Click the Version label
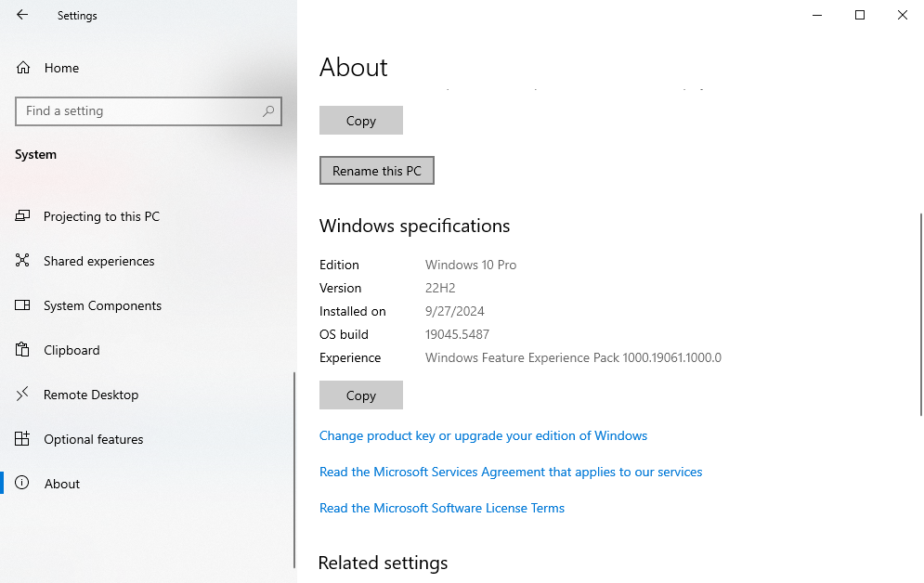 click(x=341, y=288)
